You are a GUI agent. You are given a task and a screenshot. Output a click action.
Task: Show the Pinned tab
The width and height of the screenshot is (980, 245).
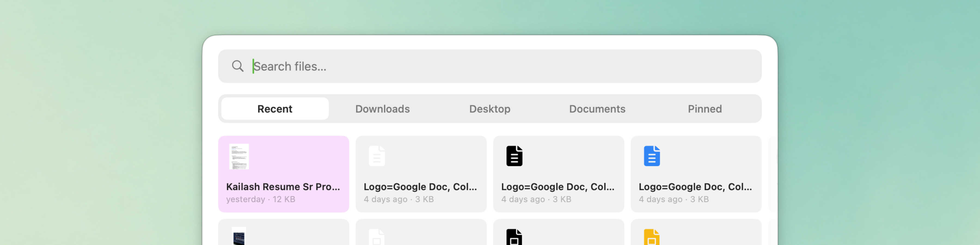click(705, 109)
